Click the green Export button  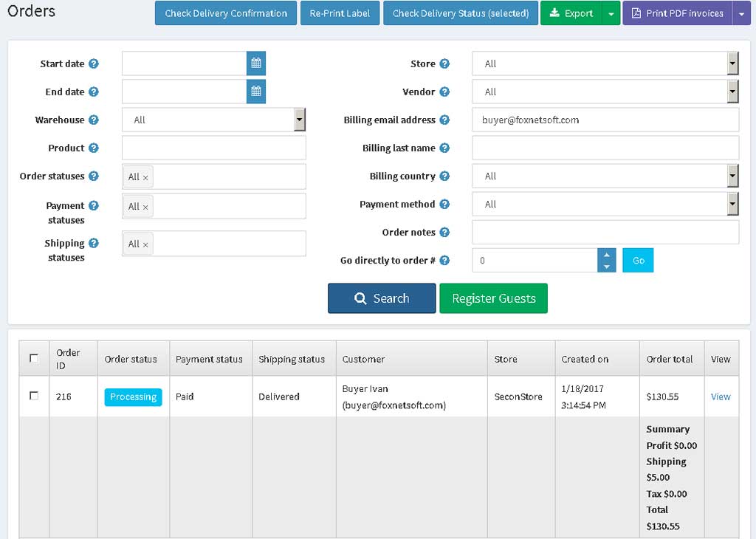click(571, 13)
